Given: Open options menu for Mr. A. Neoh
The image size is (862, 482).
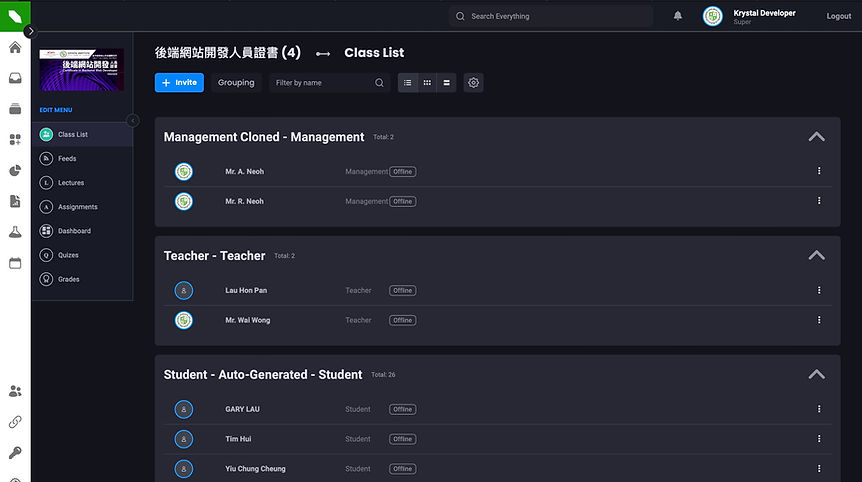Looking at the screenshot, I should [819, 171].
